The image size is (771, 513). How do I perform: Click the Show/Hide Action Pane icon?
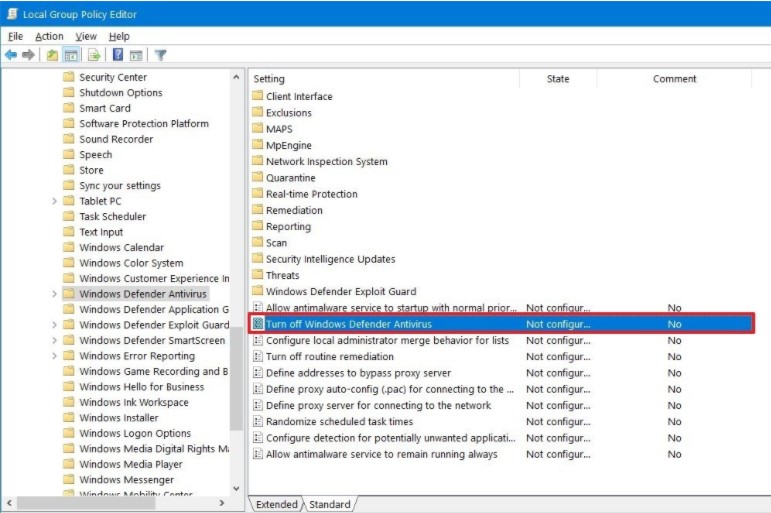pyautogui.click(x=136, y=55)
